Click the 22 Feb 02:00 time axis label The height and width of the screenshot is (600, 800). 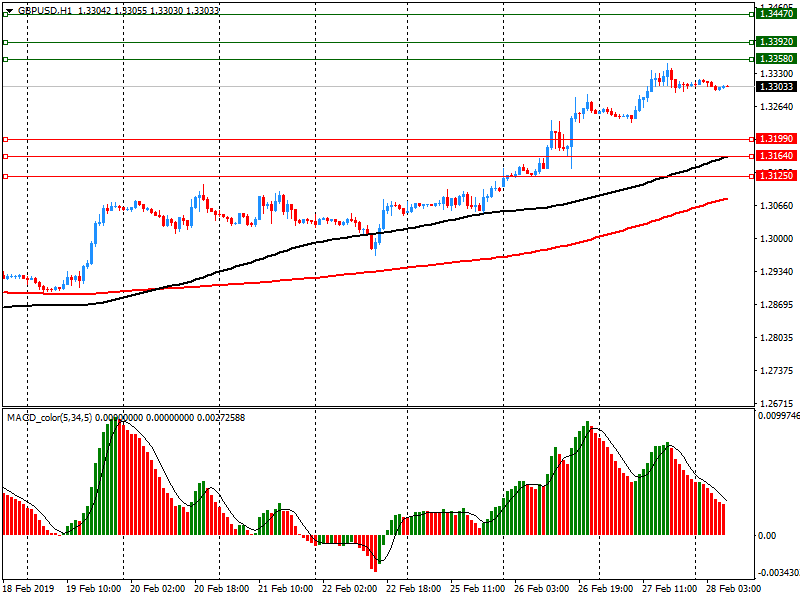[x=349, y=588]
